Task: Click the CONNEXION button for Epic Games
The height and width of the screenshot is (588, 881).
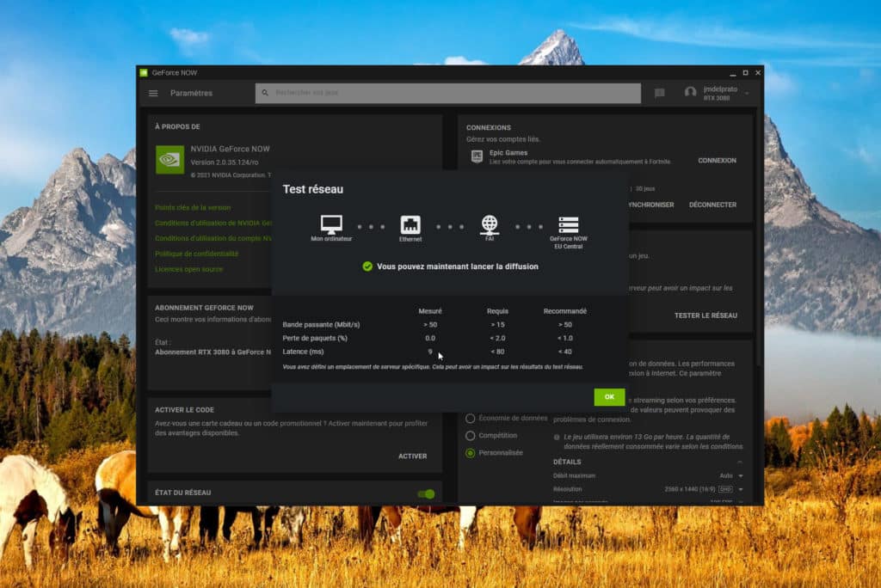Action: point(717,161)
